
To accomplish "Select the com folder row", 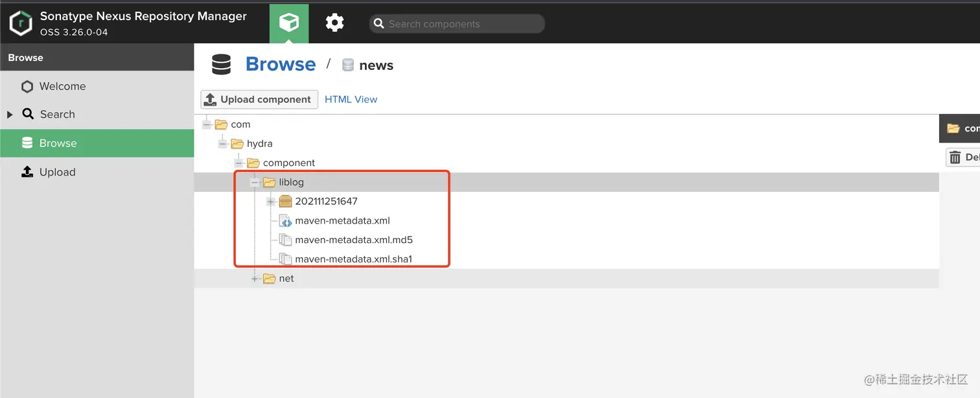I will [566, 124].
